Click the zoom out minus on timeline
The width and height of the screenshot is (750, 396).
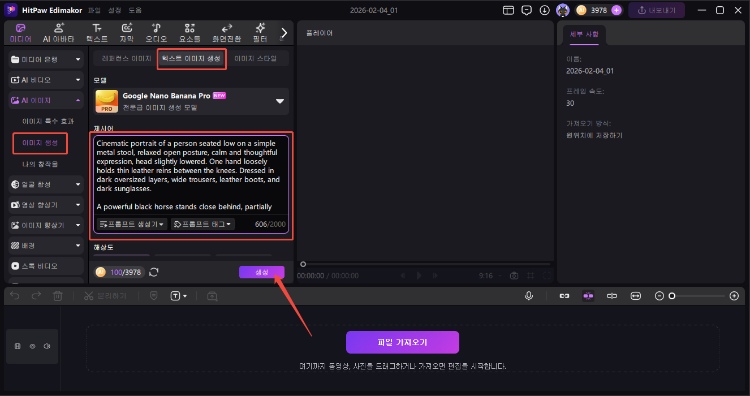(659, 296)
